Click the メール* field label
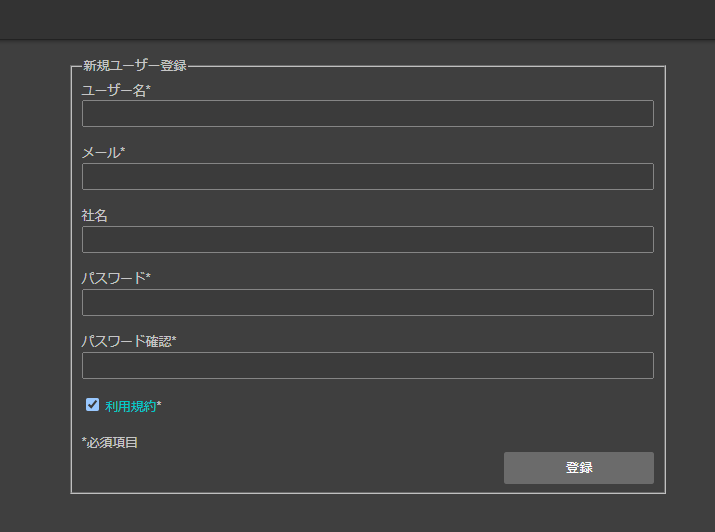715x532 pixels. [x=103, y=152]
